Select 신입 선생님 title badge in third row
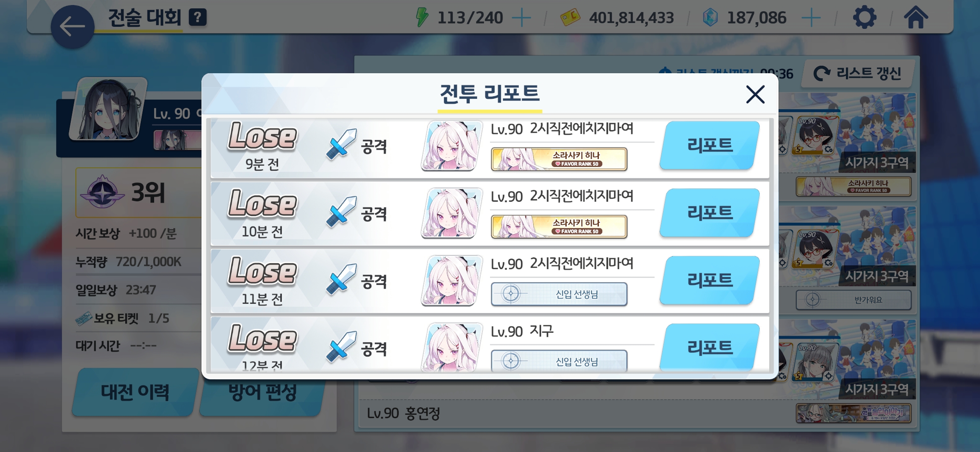The image size is (980, 452). coord(559,294)
